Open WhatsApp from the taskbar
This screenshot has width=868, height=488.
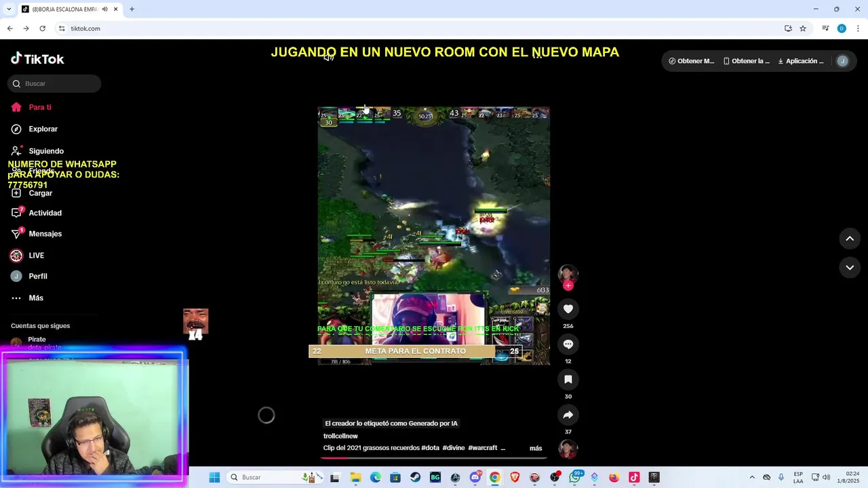(575, 477)
